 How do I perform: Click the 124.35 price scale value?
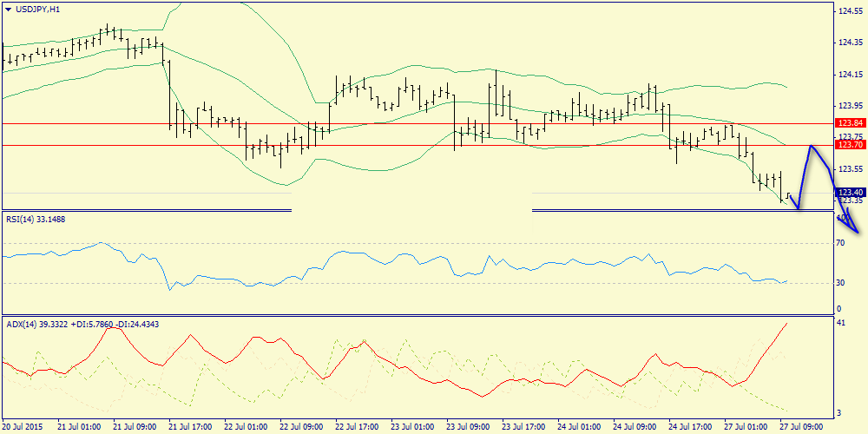pyautogui.click(x=850, y=43)
